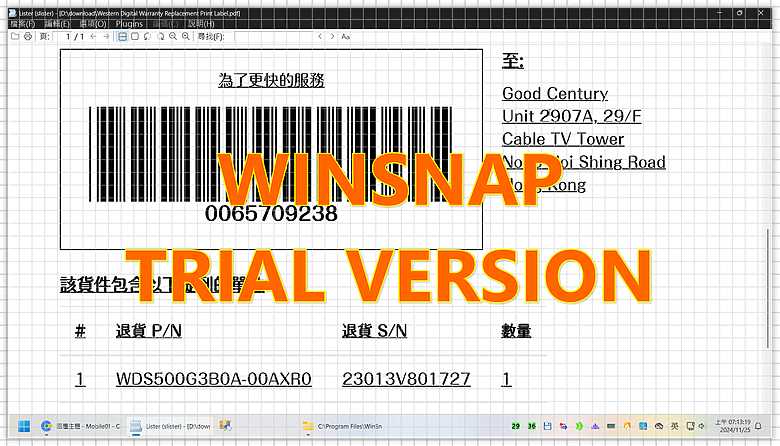Click the blue square tray icon
The width and height of the screenshot is (780, 446).
point(643,426)
